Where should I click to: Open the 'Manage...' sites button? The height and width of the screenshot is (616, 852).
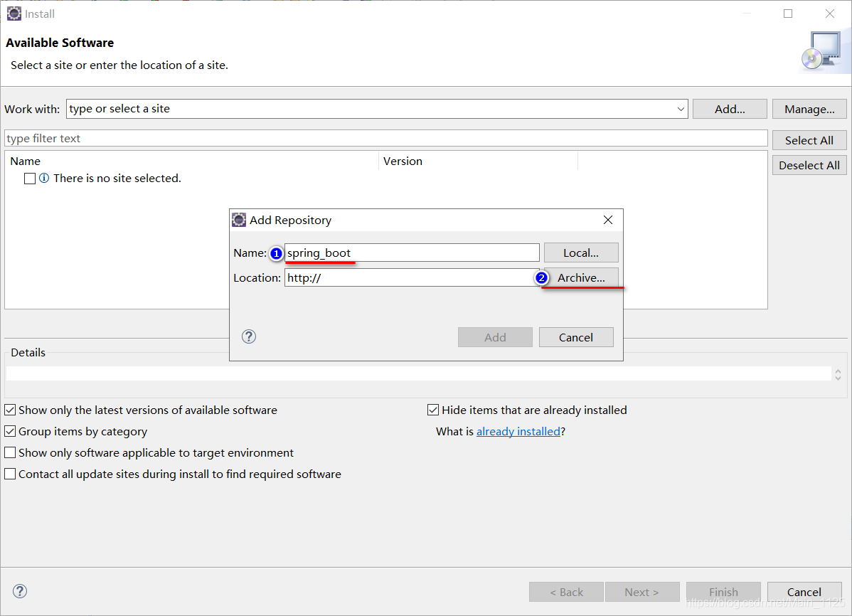[809, 109]
